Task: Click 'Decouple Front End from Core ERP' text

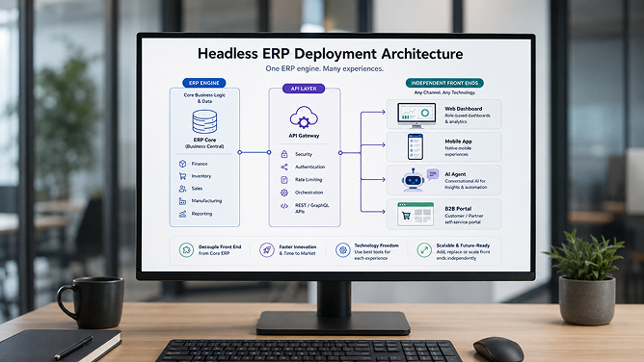Action: coord(220,250)
